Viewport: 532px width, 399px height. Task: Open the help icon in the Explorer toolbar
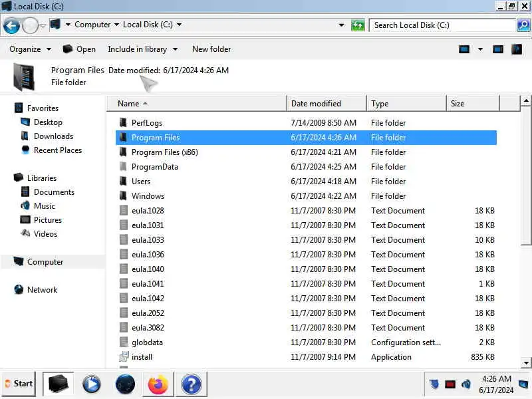(517, 49)
